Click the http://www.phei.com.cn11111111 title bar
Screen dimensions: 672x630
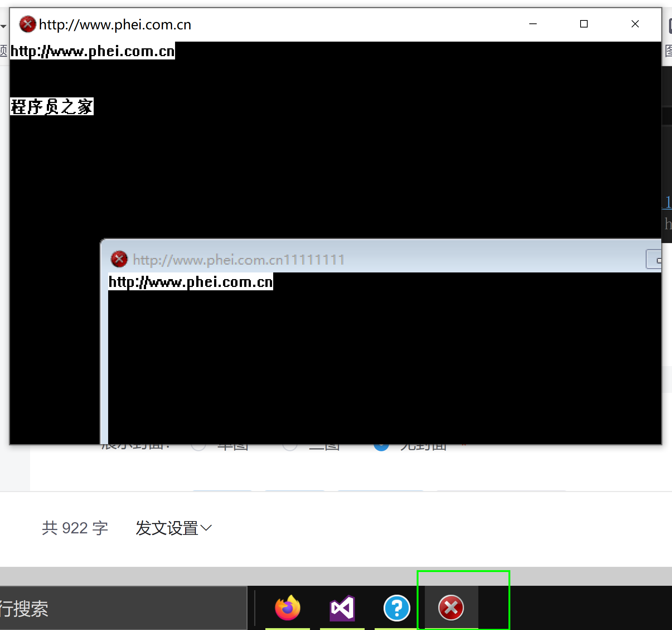coord(238,259)
